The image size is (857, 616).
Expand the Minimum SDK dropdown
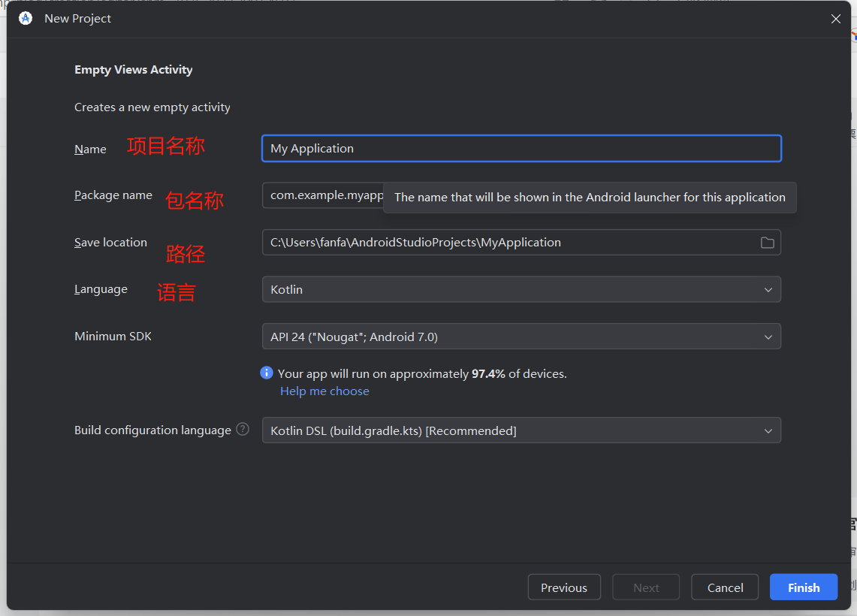521,337
